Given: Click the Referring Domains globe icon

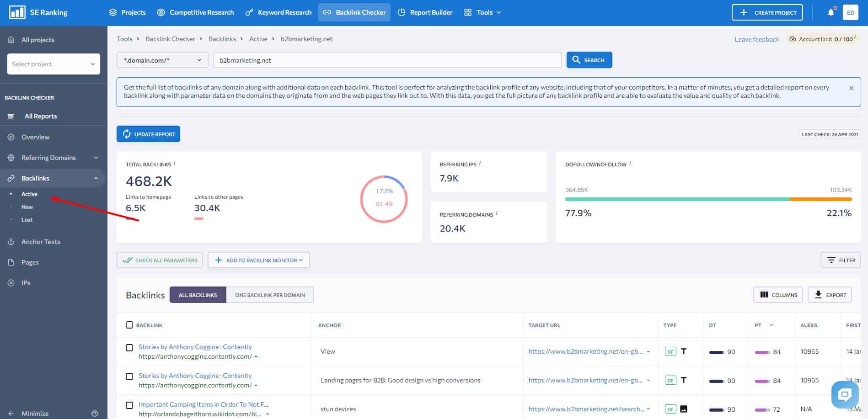Looking at the screenshot, I should pyautogui.click(x=11, y=158).
